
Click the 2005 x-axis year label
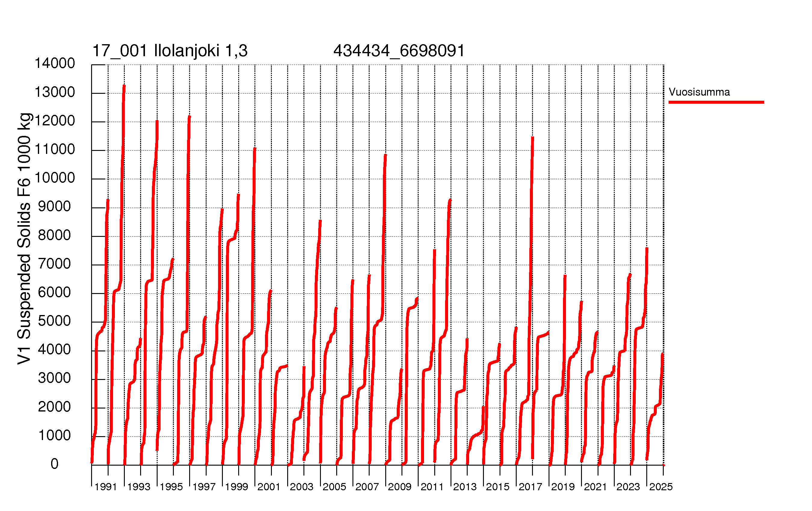click(334, 487)
